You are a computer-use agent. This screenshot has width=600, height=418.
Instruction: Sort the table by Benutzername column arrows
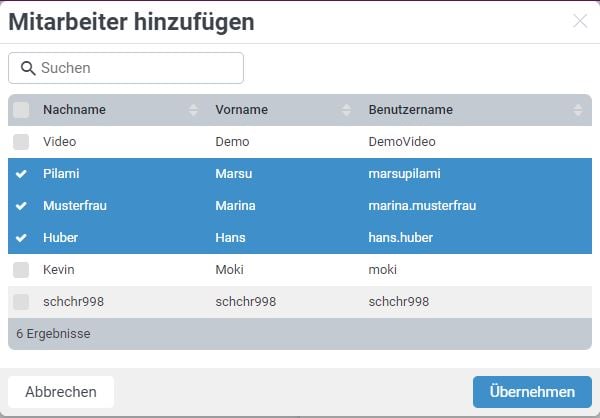578,110
